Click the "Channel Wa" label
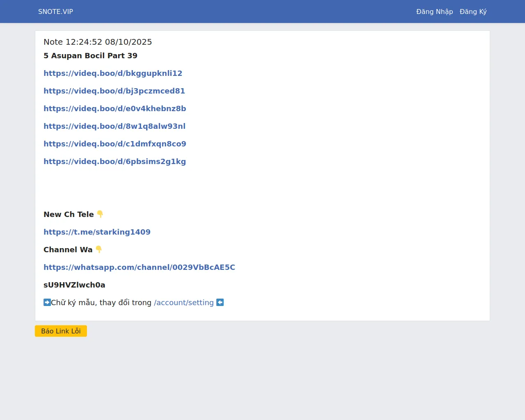This screenshot has width=525, height=420. [68, 250]
